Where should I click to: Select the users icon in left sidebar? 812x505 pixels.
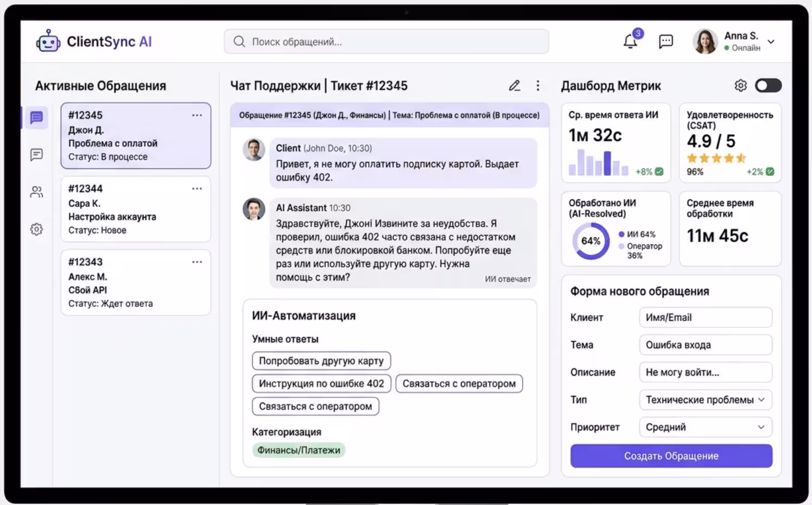click(x=36, y=192)
